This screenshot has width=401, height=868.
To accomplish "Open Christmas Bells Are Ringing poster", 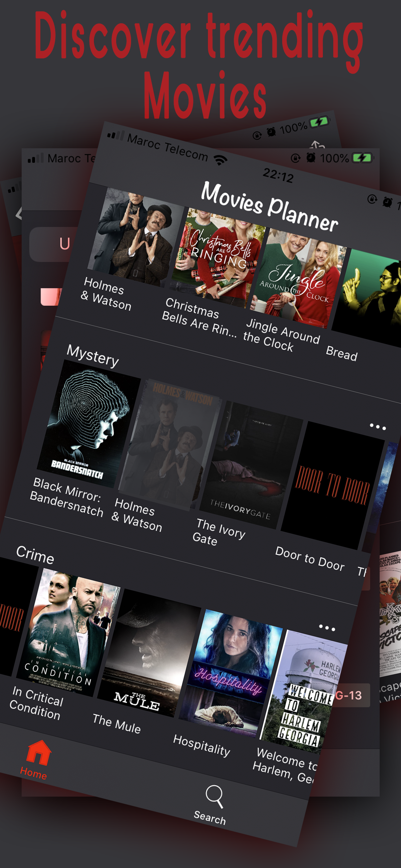I will (218, 258).
